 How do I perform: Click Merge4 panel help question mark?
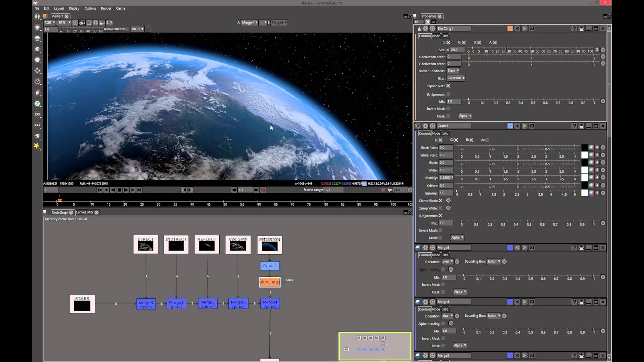pos(574,302)
